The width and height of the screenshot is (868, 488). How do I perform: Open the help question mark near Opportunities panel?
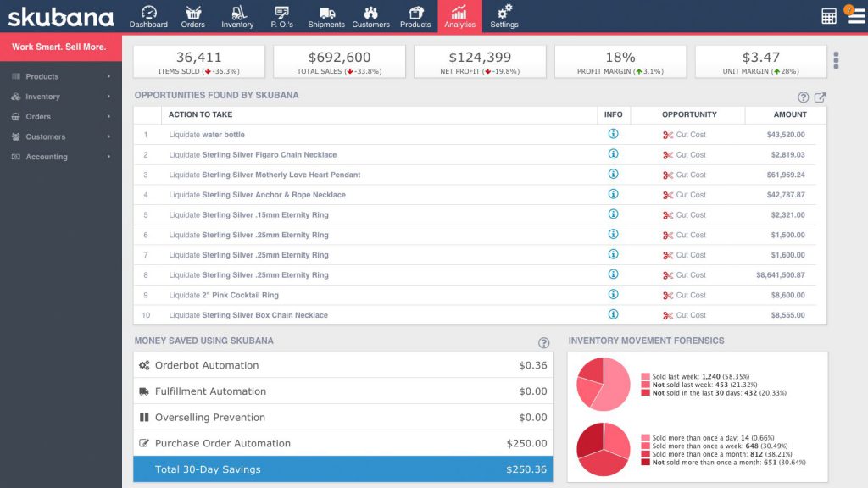(805, 97)
